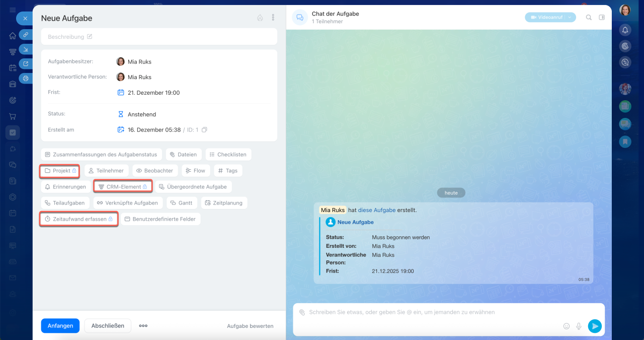Expand the Videoanruf dropdown arrow
This screenshot has width=644, height=340.
click(570, 17)
